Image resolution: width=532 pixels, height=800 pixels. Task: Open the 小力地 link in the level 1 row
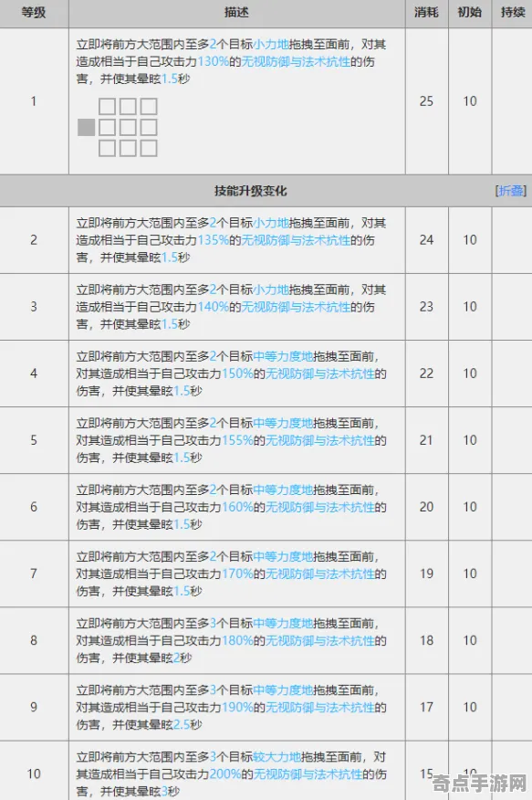(271, 45)
